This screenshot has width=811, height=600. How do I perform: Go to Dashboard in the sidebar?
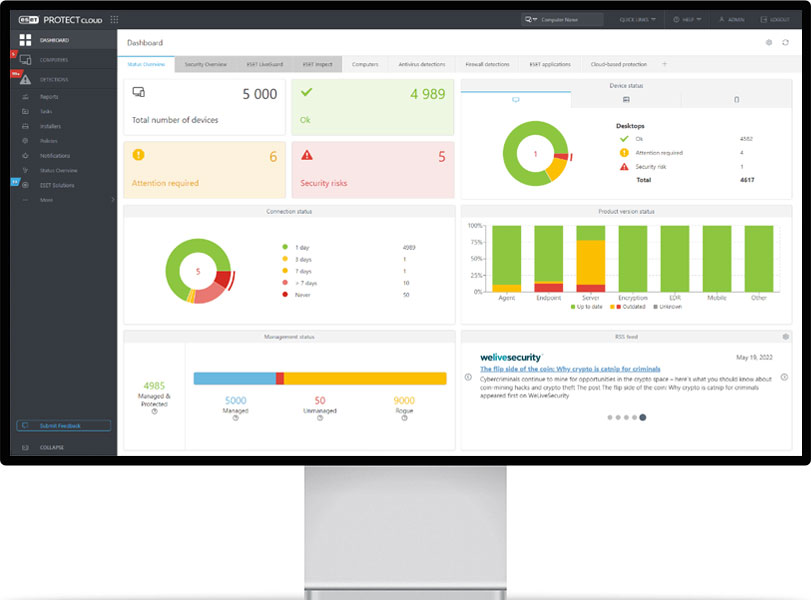pos(64,40)
